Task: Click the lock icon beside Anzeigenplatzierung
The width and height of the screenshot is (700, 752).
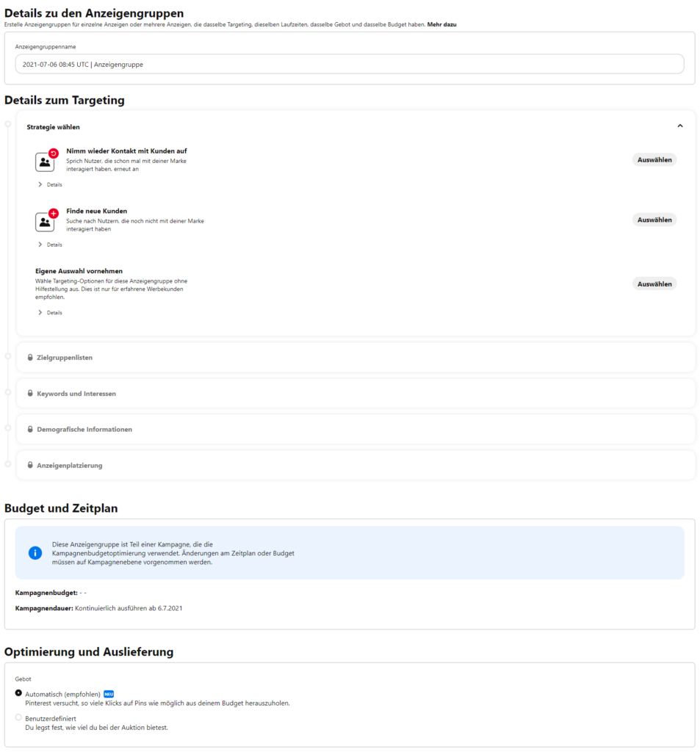Action: tap(30, 466)
